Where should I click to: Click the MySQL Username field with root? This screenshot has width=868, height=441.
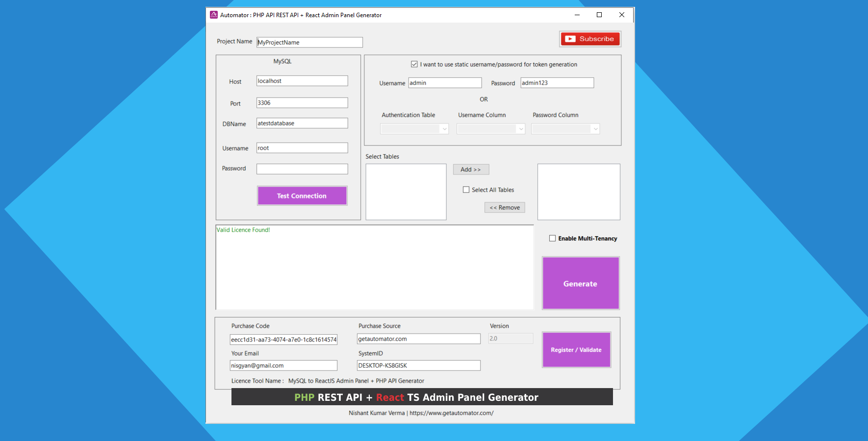tap(302, 148)
